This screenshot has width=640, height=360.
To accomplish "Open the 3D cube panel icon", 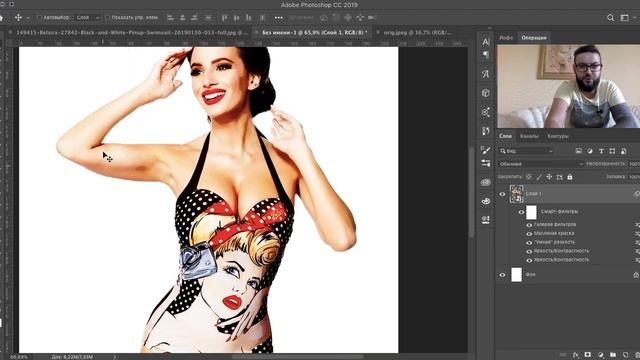I will pyautogui.click(x=486, y=93).
